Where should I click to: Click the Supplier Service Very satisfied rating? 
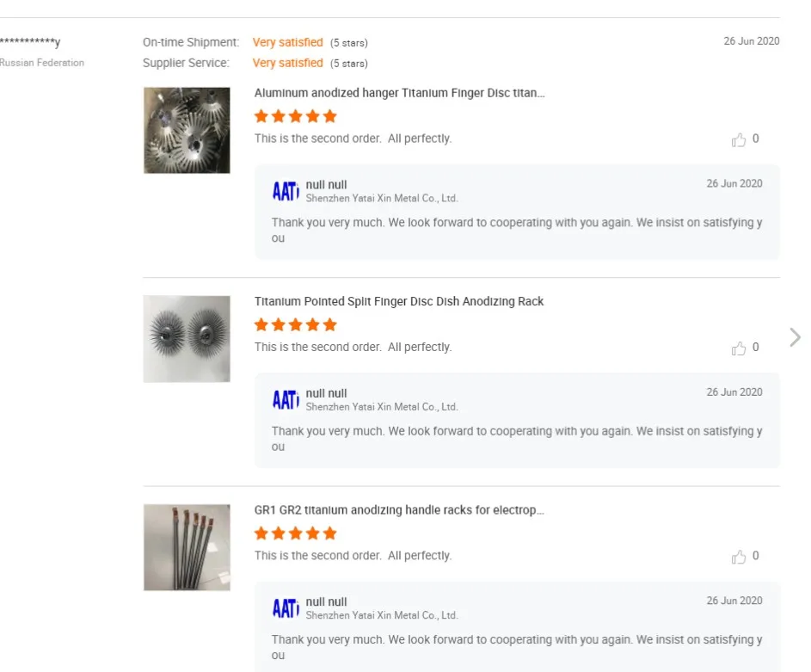[x=287, y=63]
